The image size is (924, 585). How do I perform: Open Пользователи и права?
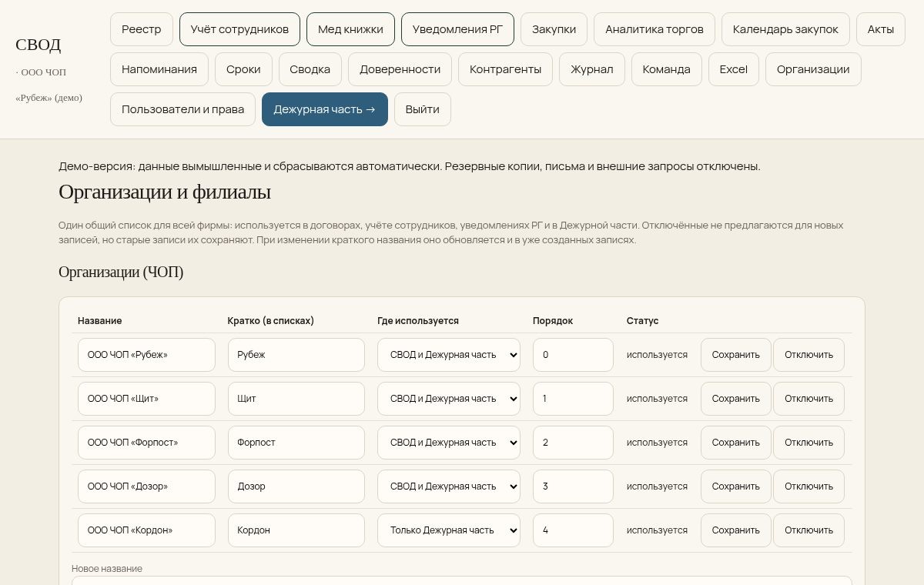pyautogui.click(x=182, y=109)
